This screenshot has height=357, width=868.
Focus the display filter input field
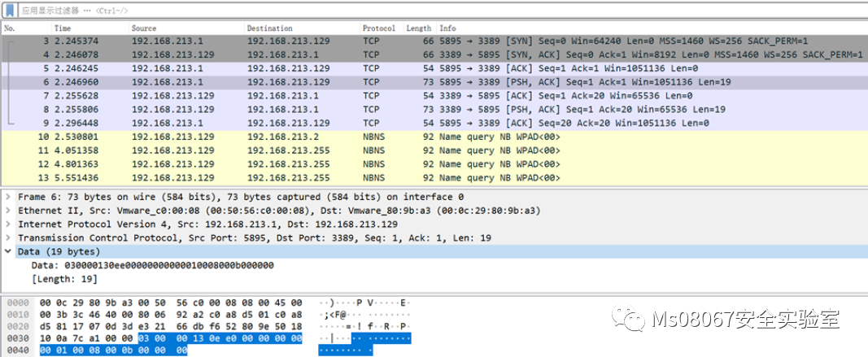(443, 10)
